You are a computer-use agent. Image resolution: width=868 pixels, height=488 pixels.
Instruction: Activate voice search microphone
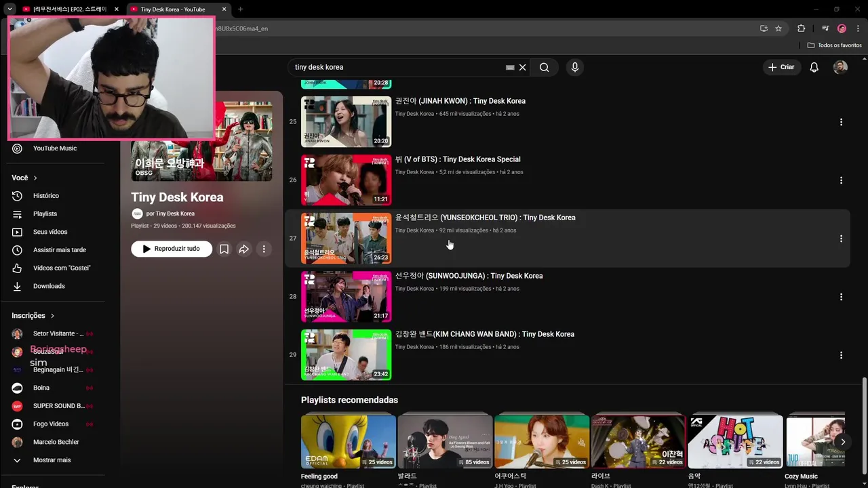coord(575,67)
